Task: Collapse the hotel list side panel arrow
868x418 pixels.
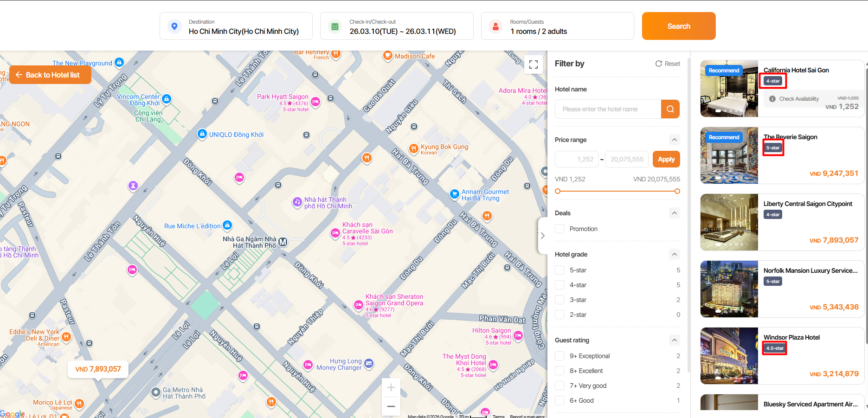Action: [x=542, y=236]
